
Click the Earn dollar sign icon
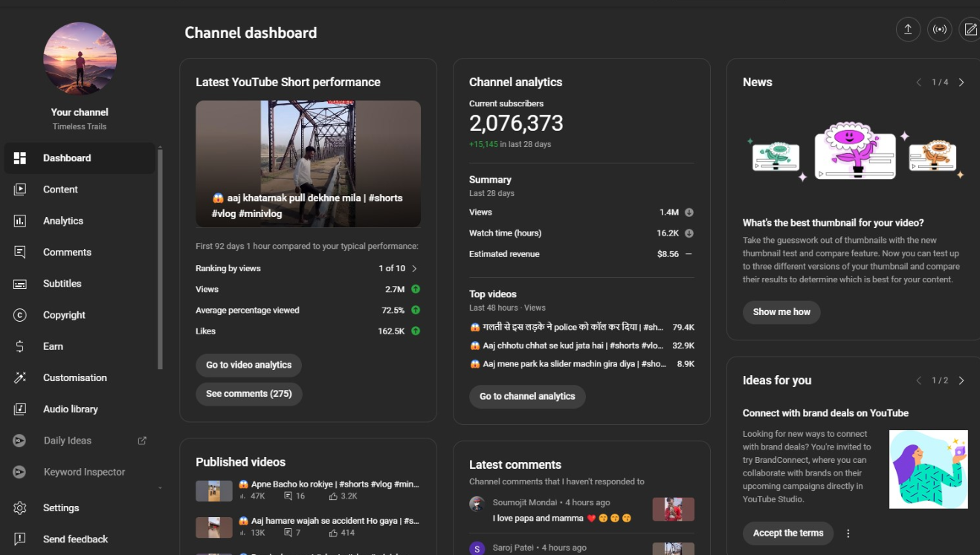pyautogui.click(x=20, y=346)
